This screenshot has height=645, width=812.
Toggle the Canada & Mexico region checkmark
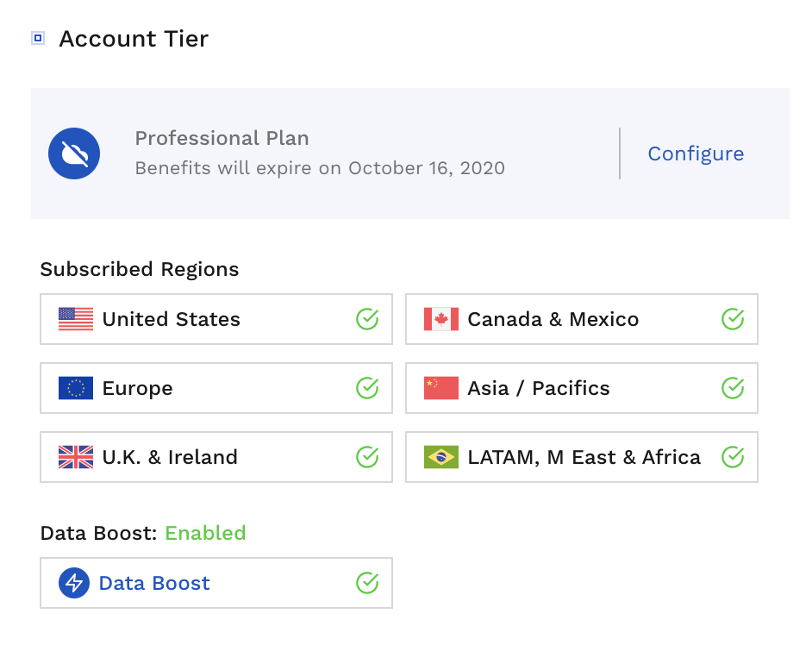[733, 319]
